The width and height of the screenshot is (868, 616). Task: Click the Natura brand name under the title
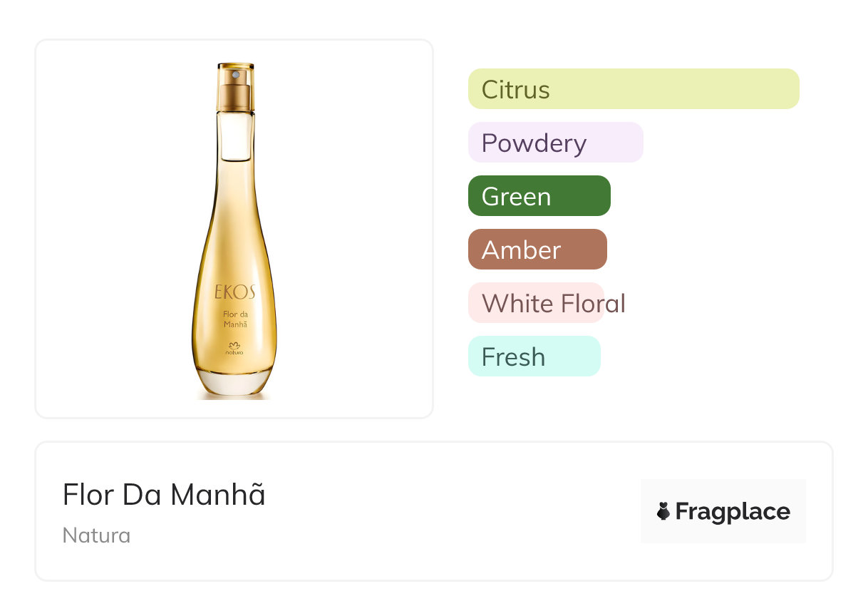pyautogui.click(x=96, y=535)
